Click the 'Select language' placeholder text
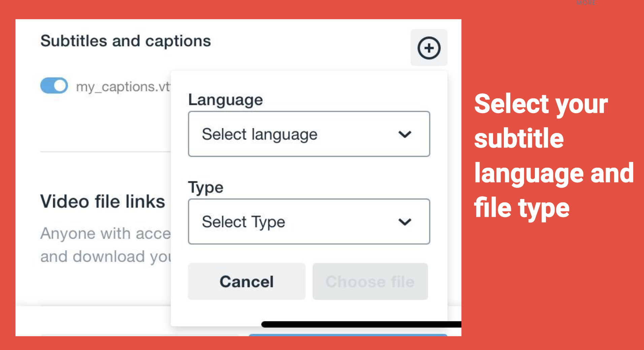Screen dimensions: 644x350 (x=260, y=135)
